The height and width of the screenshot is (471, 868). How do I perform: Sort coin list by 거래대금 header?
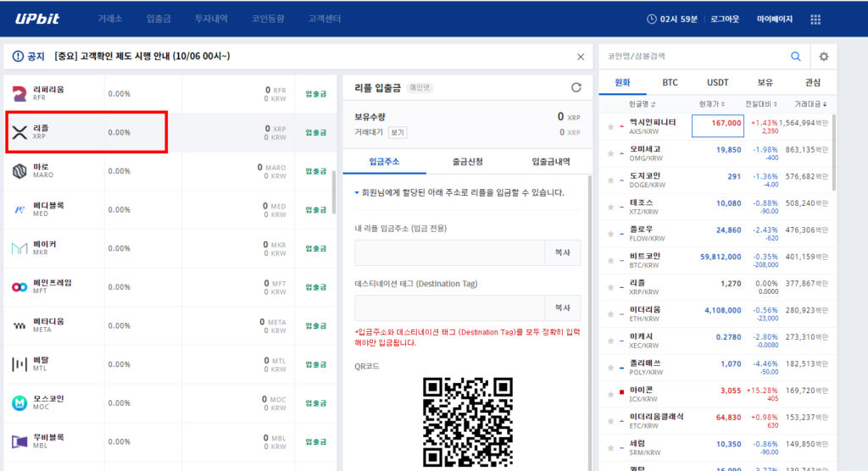[811, 104]
